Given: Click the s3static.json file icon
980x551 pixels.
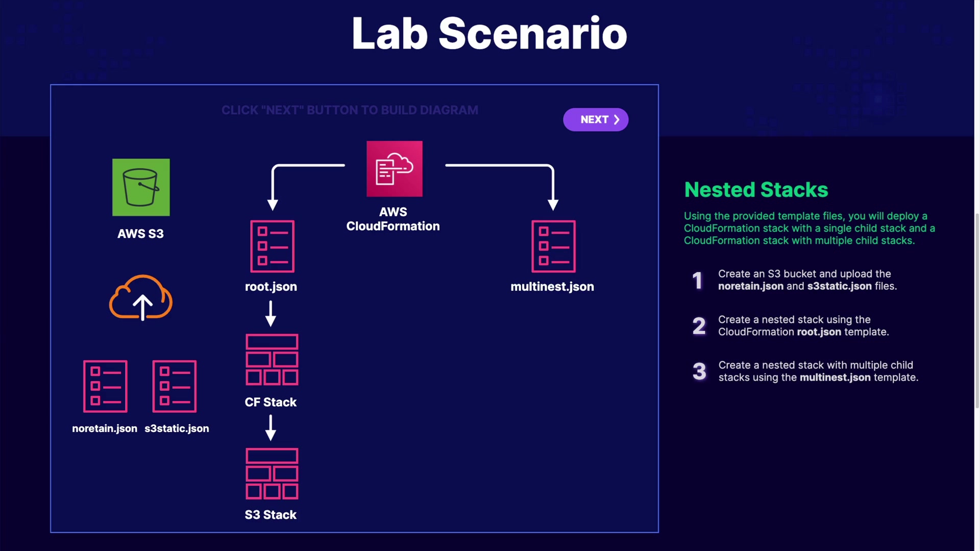Looking at the screenshot, I should pos(175,386).
